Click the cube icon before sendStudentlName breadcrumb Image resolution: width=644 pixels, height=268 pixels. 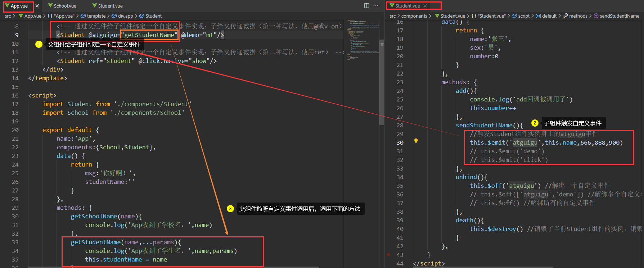(596, 16)
